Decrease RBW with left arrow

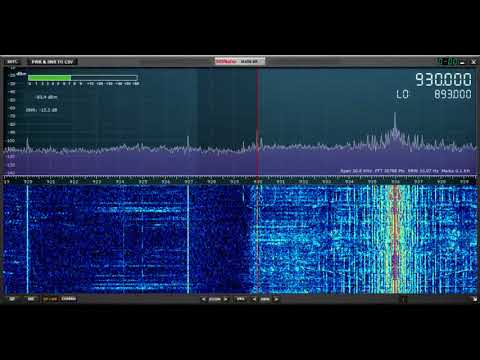click(x=254, y=299)
